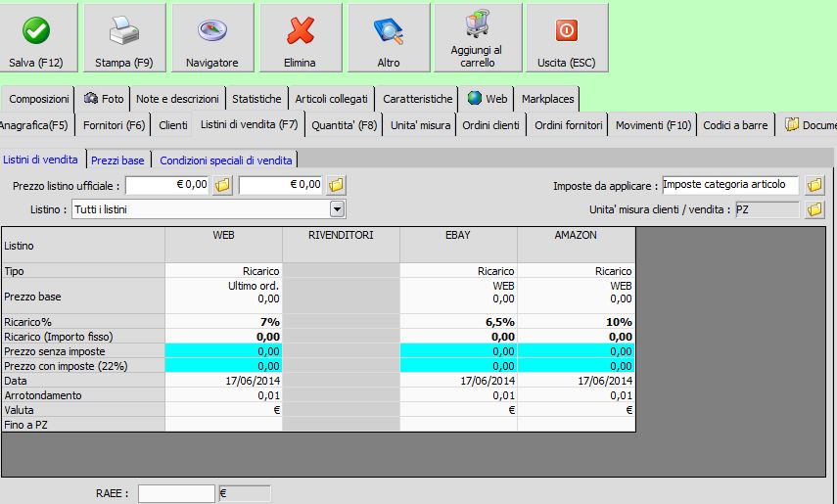This screenshot has width=837, height=504.
Task: Open the Ordini clienti tab
Action: click(491, 125)
